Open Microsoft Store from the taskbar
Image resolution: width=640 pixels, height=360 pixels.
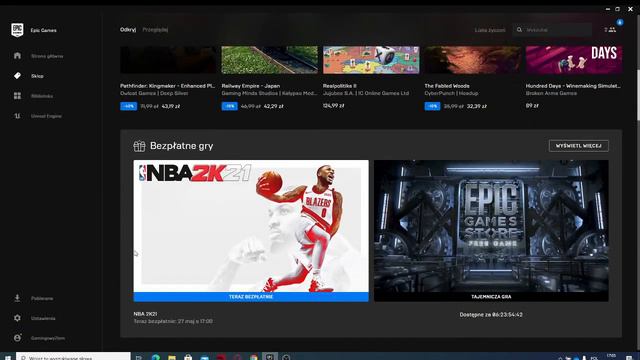(188, 357)
